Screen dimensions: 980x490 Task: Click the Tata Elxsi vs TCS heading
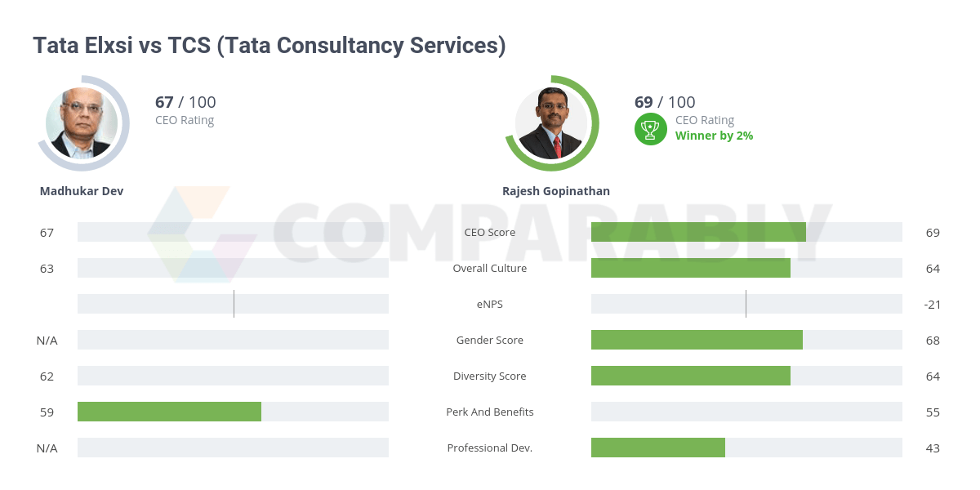coord(269,45)
